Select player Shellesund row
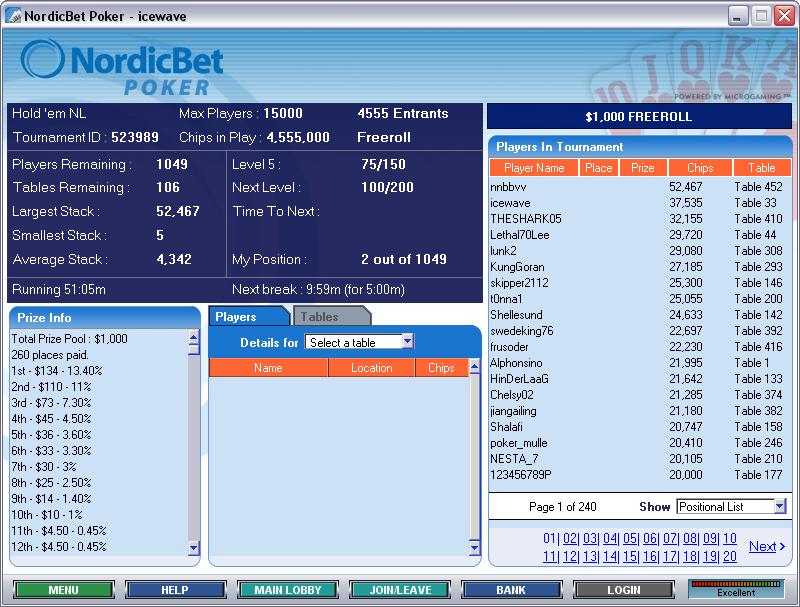Viewport: 800px width, 607px height. [x=640, y=315]
